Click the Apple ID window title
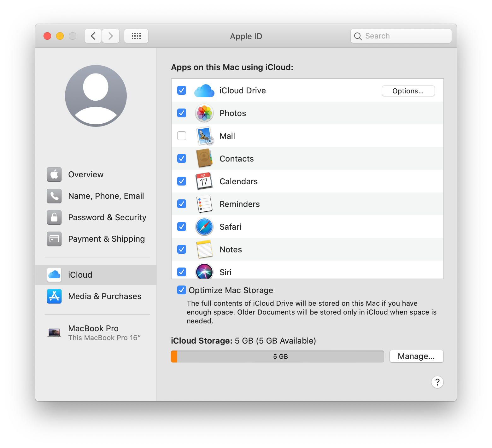Screen dimensions: 492x448 point(246,36)
